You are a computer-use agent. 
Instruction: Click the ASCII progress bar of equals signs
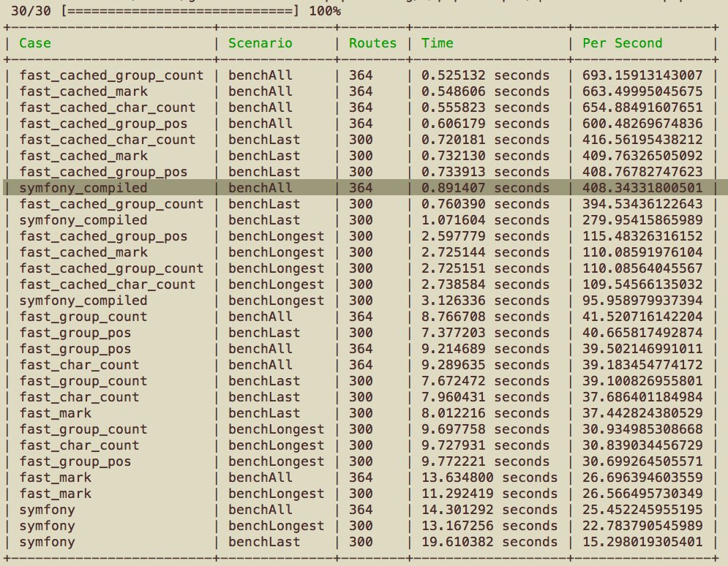(x=181, y=11)
